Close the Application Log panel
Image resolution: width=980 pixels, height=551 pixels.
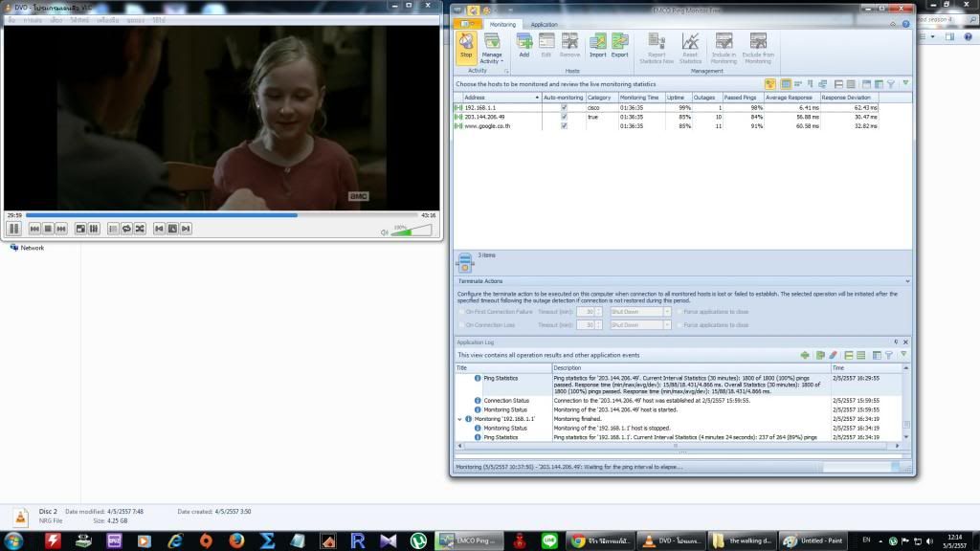point(905,342)
